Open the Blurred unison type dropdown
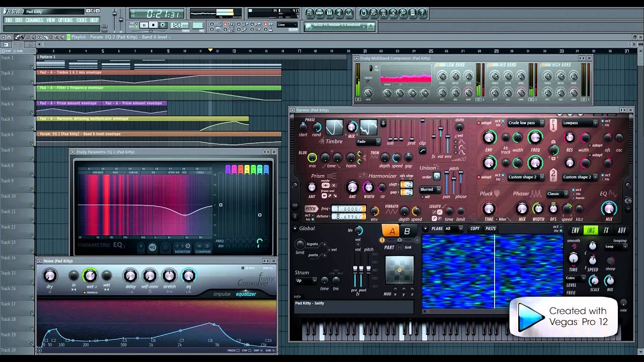This screenshot has width=644, height=362. 430,190
